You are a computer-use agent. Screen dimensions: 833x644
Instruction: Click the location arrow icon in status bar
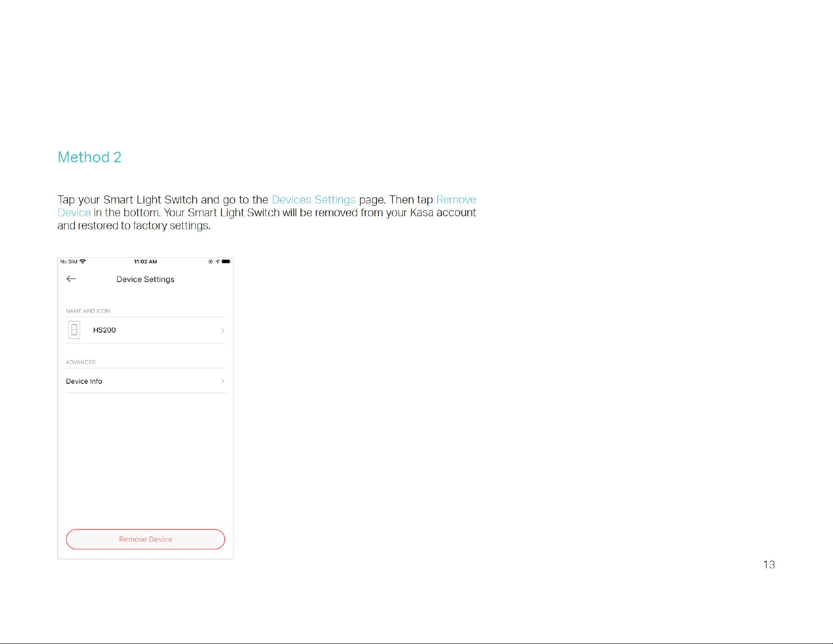[x=218, y=261]
